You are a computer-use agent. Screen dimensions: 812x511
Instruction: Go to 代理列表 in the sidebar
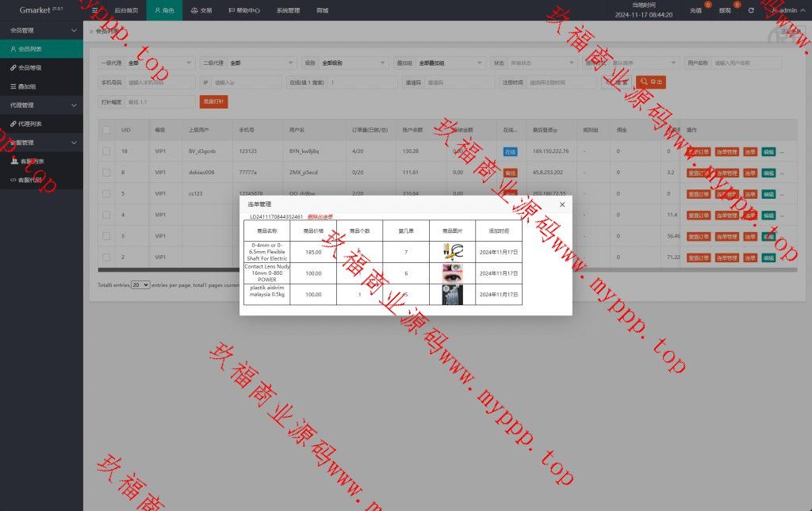pos(30,124)
